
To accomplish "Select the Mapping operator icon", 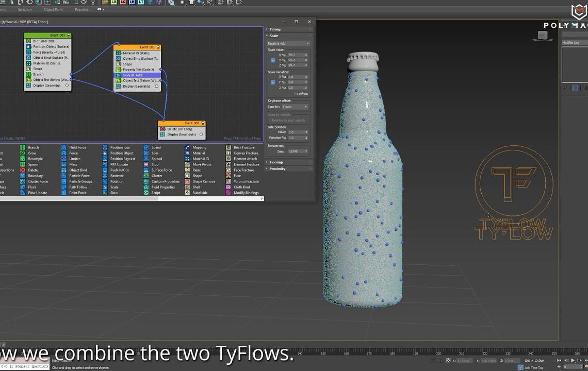I will point(188,147).
